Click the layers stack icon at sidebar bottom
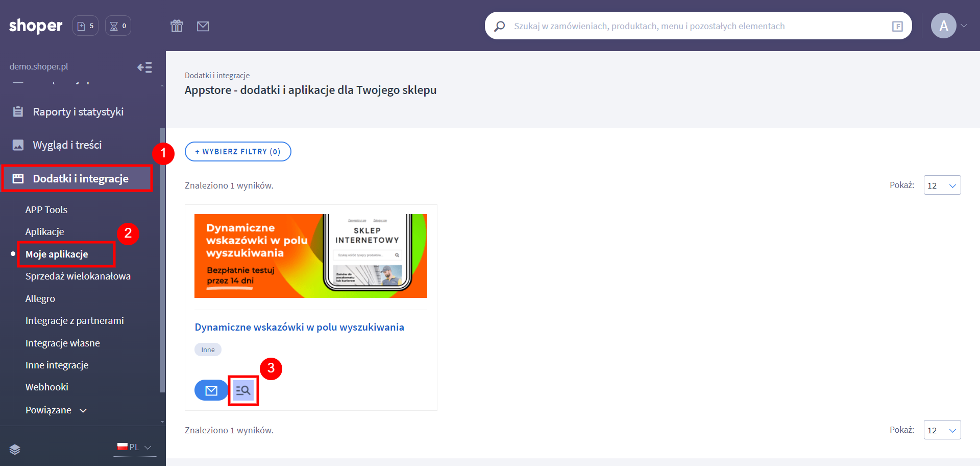This screenshot has width=980, height=466. (15, 449)
